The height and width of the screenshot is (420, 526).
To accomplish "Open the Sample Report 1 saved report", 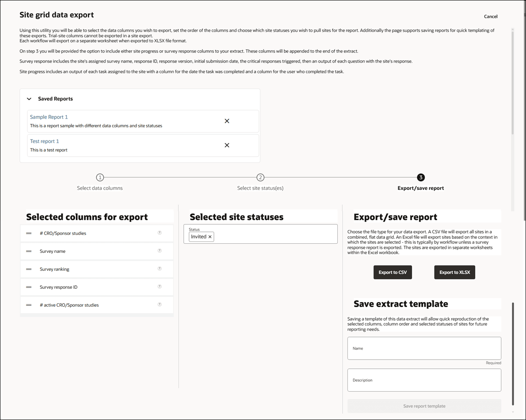I will pyautogui.click(x=49, y=117).
